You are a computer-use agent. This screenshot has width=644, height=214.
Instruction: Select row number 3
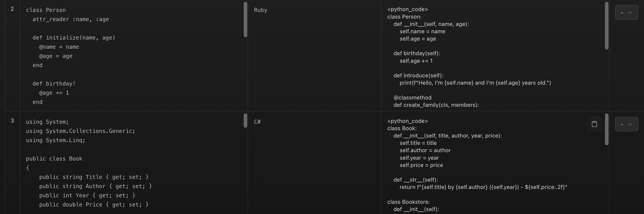[x=12, y=121]
